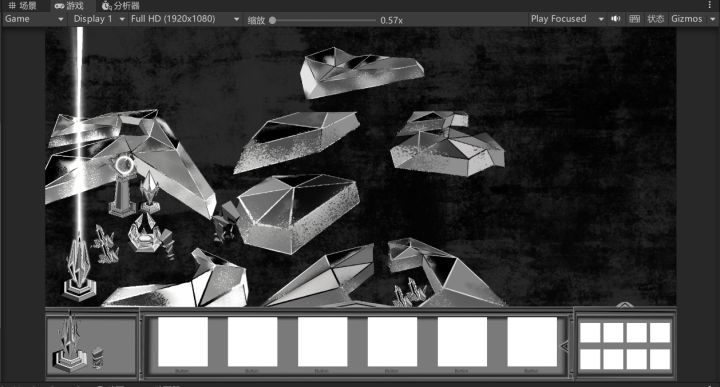Toggle the Gizmos button

point(686,19)
